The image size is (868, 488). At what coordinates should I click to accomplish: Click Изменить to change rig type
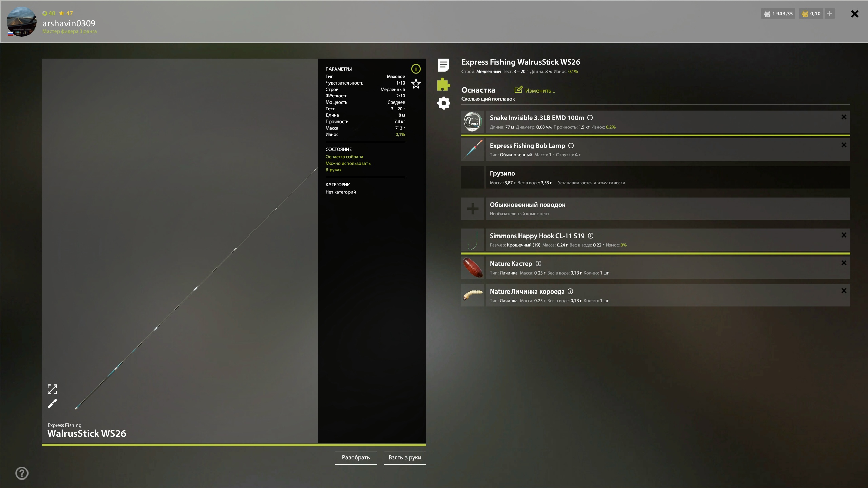[535, 90]
